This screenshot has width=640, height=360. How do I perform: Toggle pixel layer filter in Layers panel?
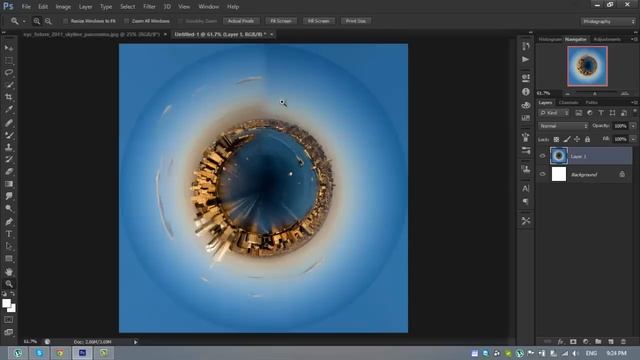point(578,113)
